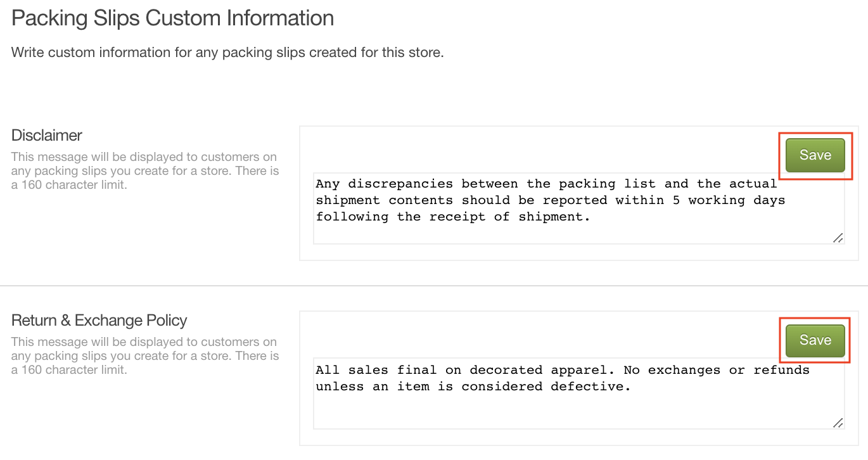Focus the Return & Exchange Policy text box
This screenshot has height=460, width=868.
579,393
